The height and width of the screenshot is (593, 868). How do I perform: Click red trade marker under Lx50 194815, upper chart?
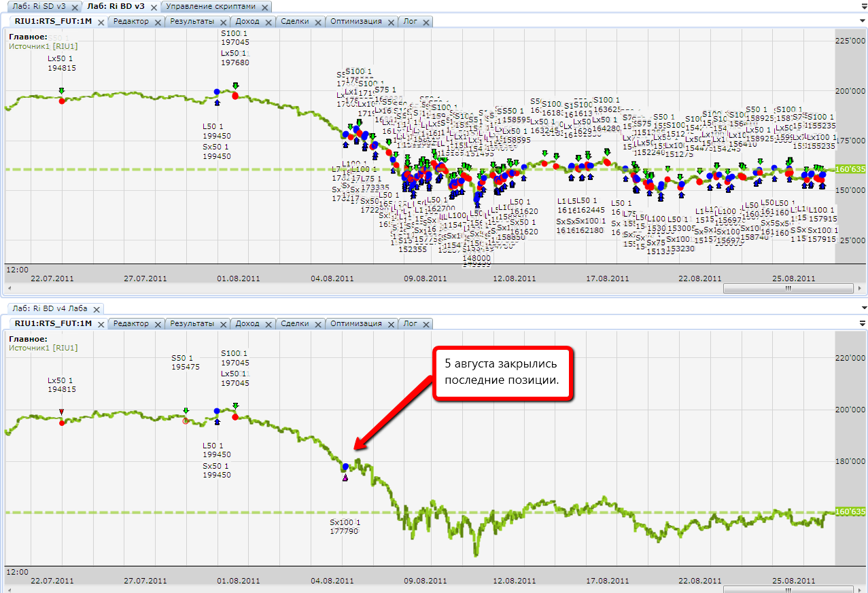coord(62,101)
